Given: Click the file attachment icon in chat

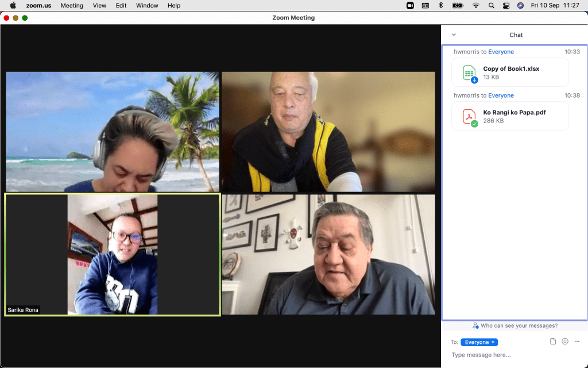Looking at the screenshot, I should click(x=553, y=342).
